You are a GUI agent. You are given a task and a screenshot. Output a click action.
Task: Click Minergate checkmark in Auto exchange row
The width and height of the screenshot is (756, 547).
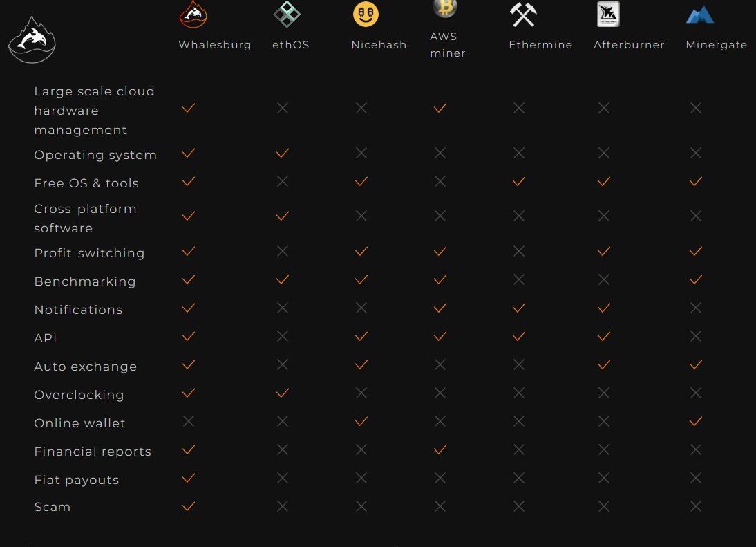pos(696,365)
